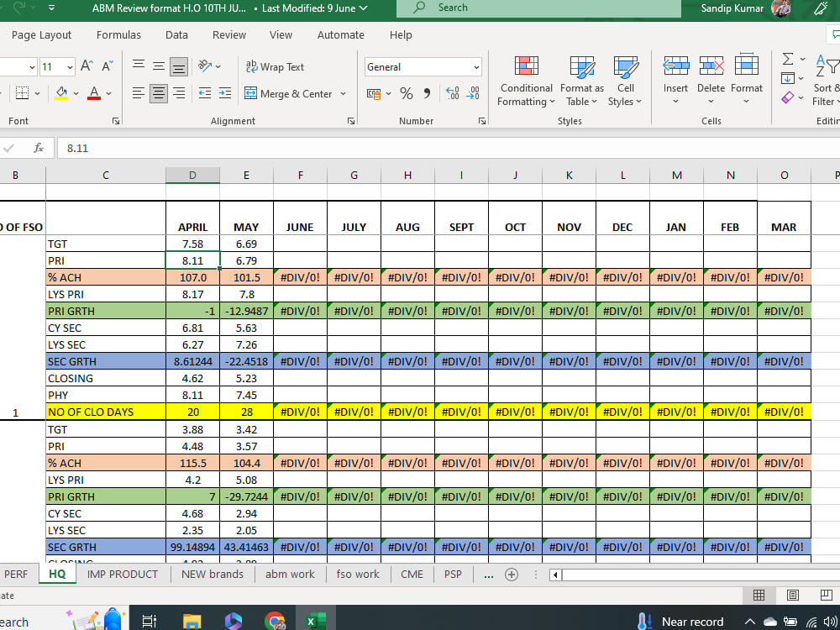The image size is (840, 630).
Task: Open the borders dropdown arrow
Action: [x=37, y=94]
